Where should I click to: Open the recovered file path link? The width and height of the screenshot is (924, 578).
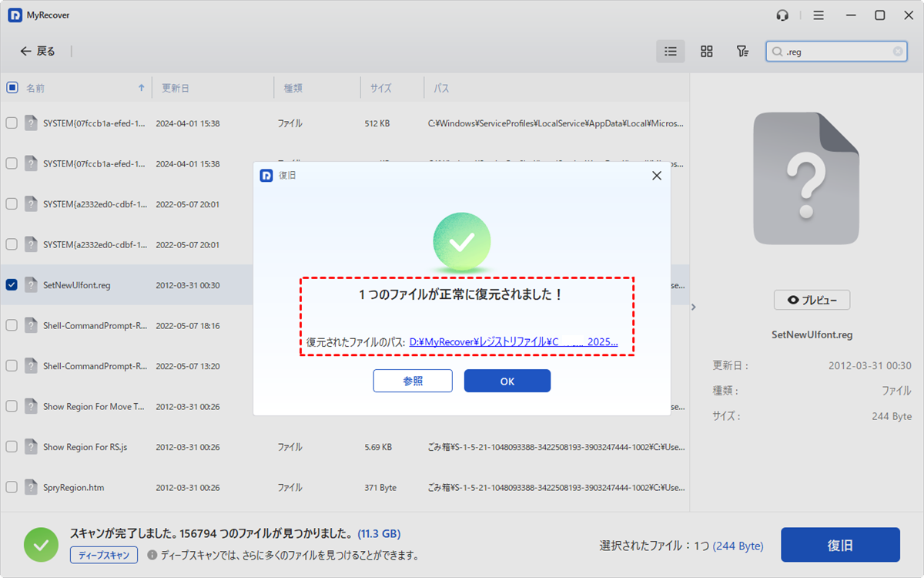(x=514, y=341)
